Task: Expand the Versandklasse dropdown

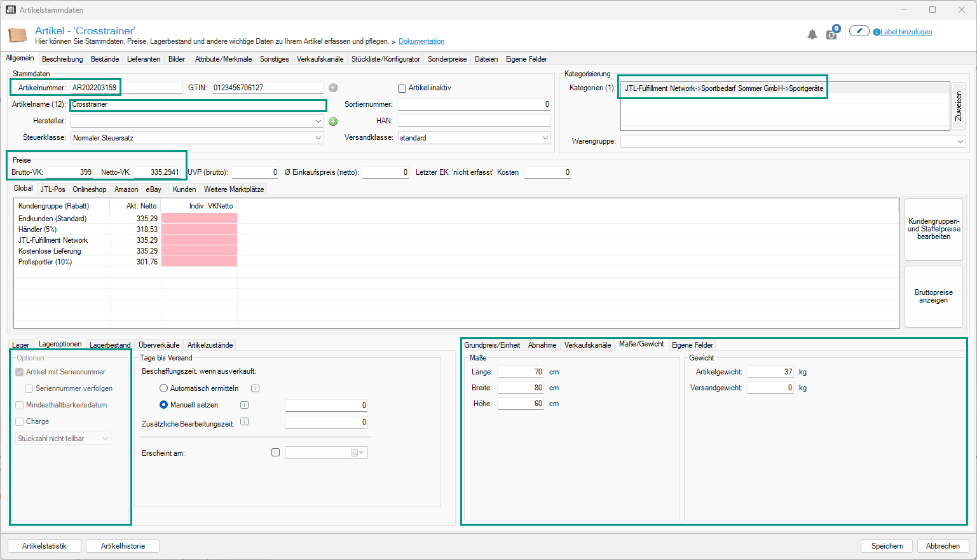Action: [x=545, y=138]
